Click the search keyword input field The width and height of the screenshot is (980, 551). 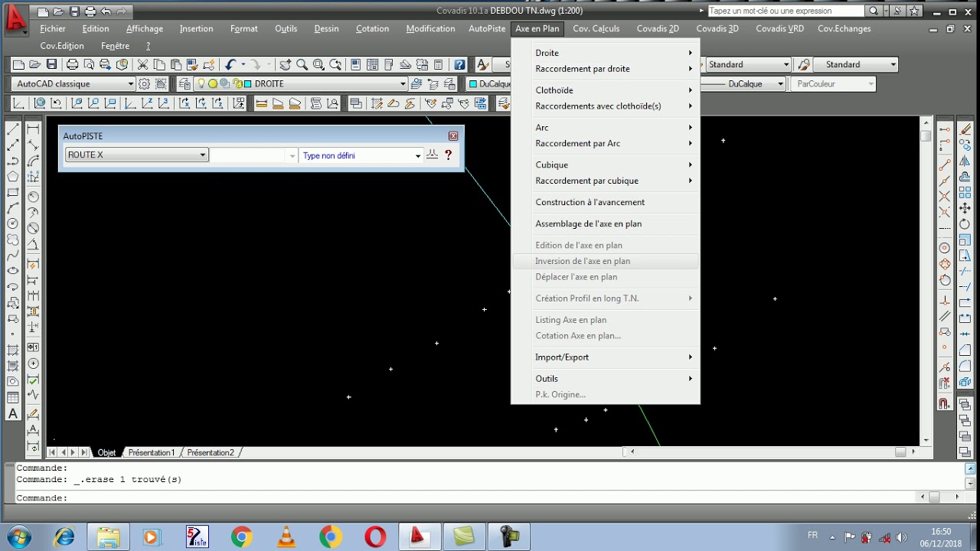click(x=786, y=11)
